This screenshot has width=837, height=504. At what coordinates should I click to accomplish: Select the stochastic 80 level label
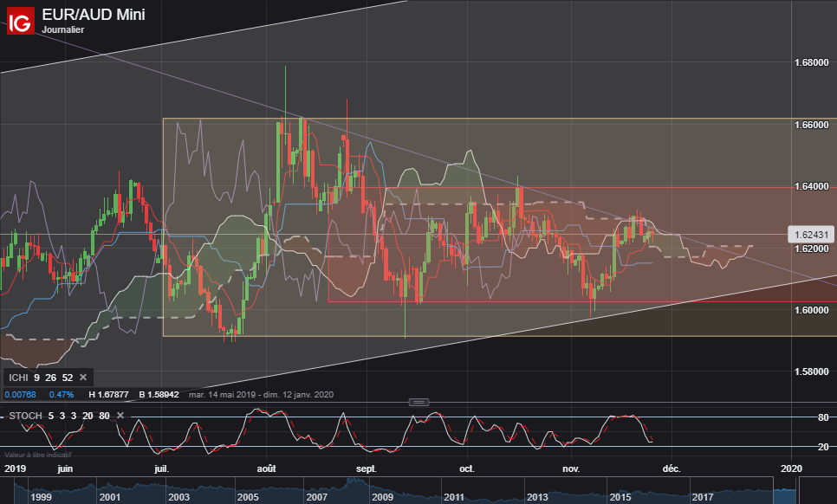[x=823, y=417]
